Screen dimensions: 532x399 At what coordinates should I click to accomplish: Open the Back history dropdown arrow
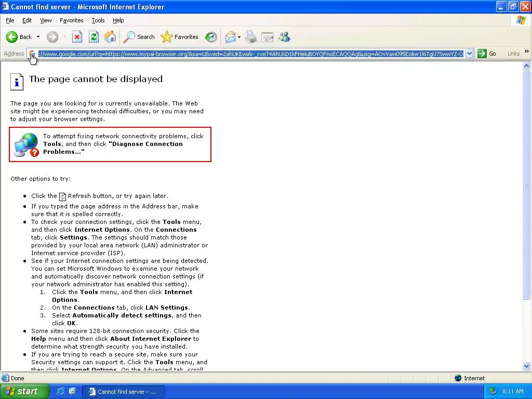pos(38,37)
